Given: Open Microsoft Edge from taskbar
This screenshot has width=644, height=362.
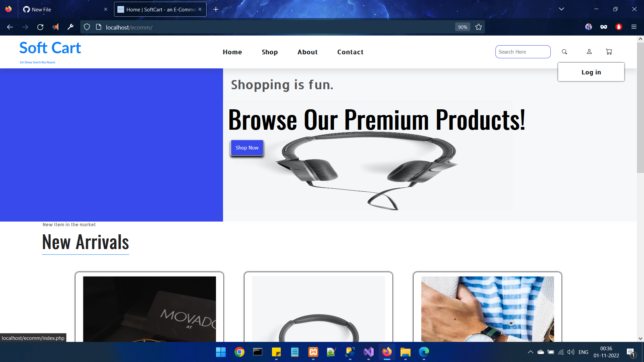Looking at the screenshot, I should 424,352.
